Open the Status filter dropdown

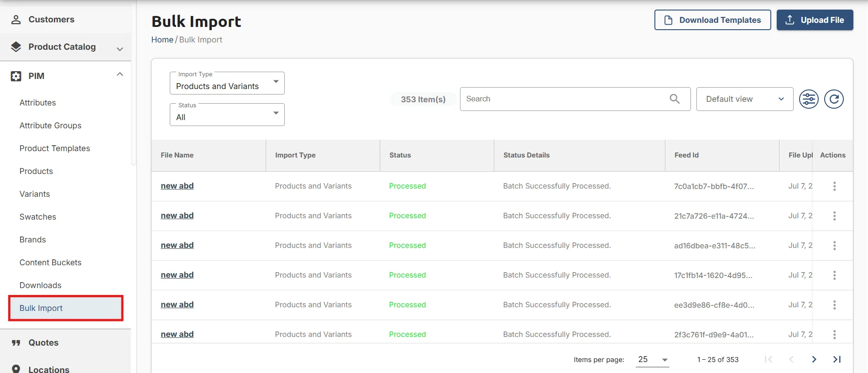[x=227, y=115]
